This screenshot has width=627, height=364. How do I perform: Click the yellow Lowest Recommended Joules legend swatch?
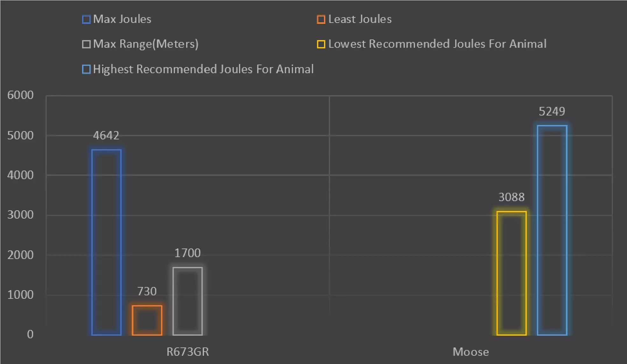click(x=321, y=44)
